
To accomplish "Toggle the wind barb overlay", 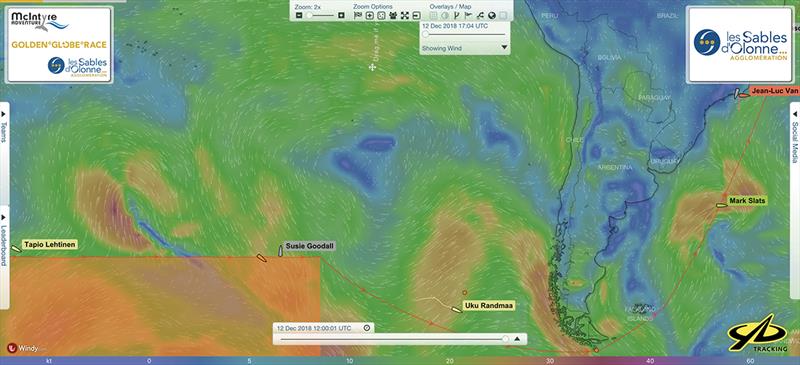I will [457, 15].
